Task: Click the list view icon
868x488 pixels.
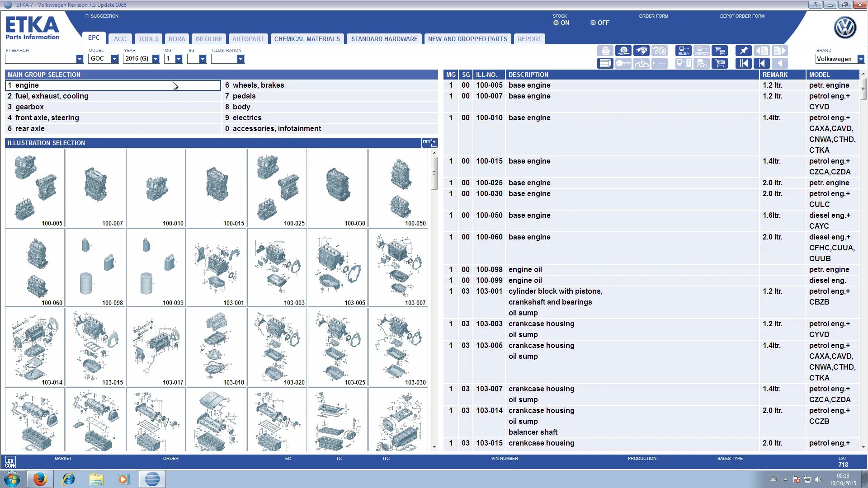Action: point(605,63)
